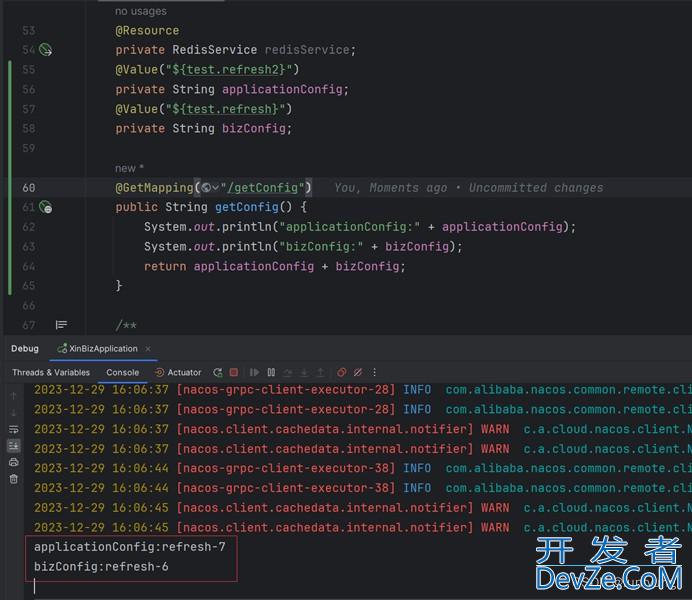Open the View Breakpoints icon
This screenshot has height=600, width=692.
tap(342, 372)
